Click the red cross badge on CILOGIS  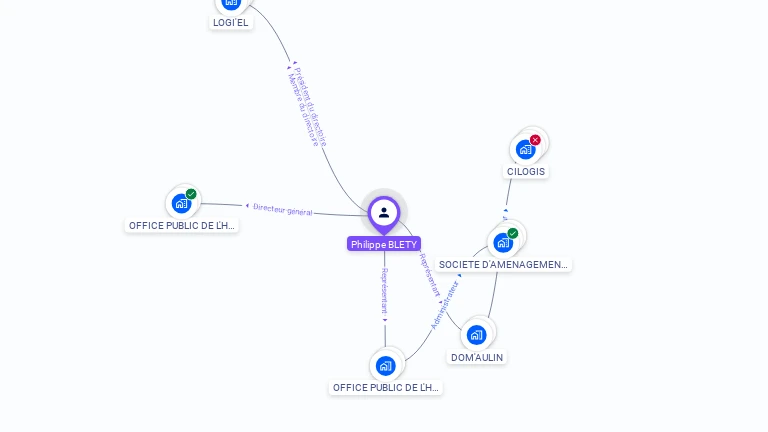coord(535,140)
